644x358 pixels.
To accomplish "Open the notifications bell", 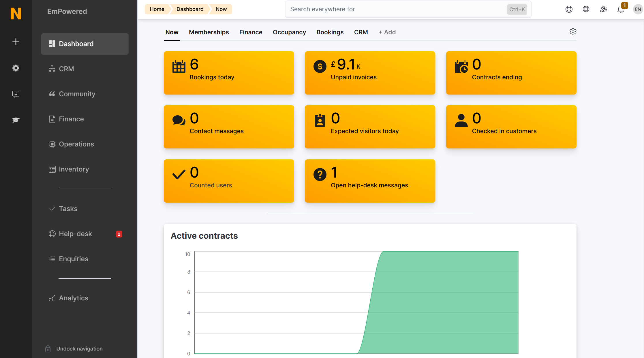I will pos(620,9).
